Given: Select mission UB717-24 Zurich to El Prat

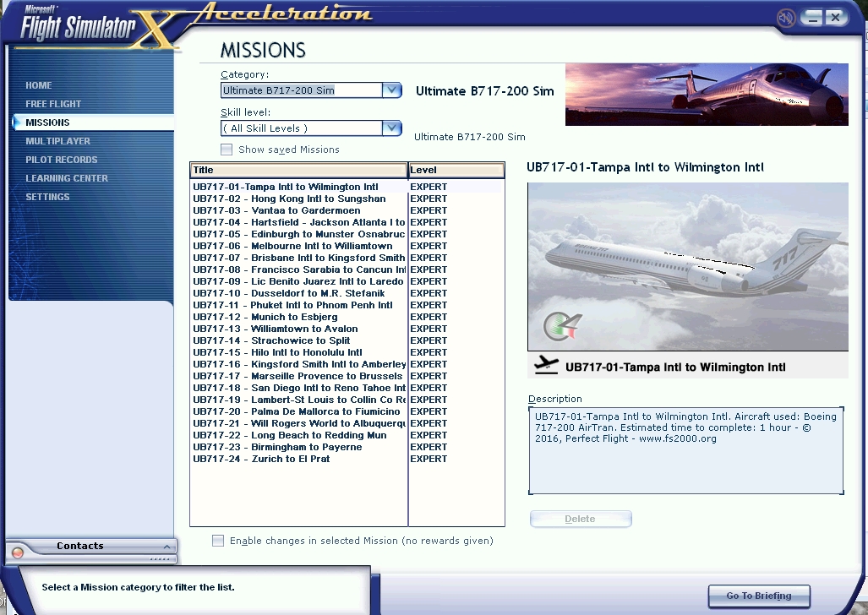Looking at the screenshot, I should tap(347, 459).
